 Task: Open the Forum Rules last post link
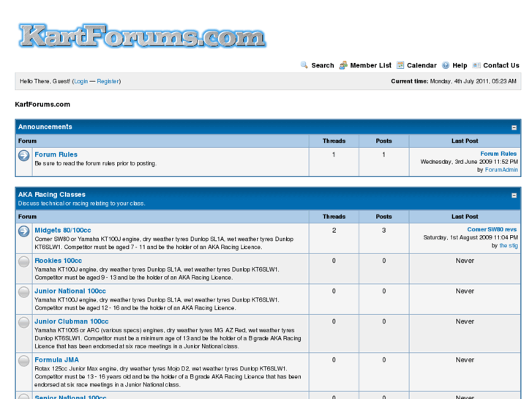[498, 154]
